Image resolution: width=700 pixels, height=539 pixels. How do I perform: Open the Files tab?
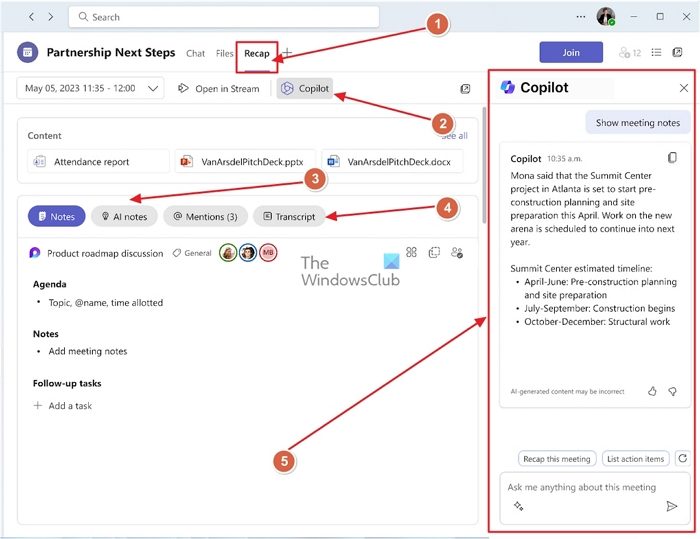coord(225,54)
